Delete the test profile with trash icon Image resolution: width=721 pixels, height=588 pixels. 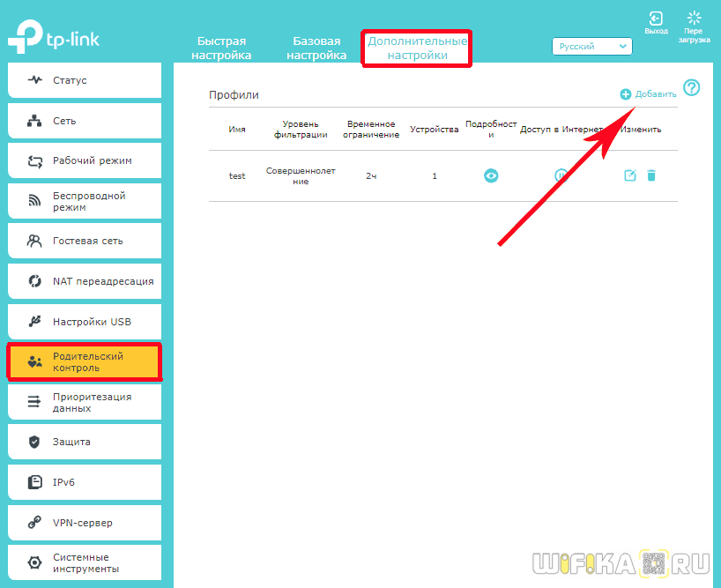(x=651, y=175)
